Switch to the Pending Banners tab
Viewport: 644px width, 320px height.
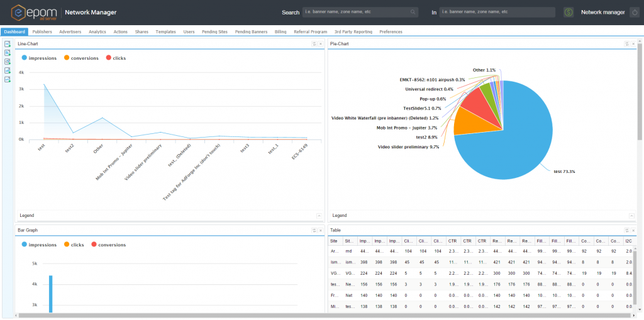tap(251, 31)
